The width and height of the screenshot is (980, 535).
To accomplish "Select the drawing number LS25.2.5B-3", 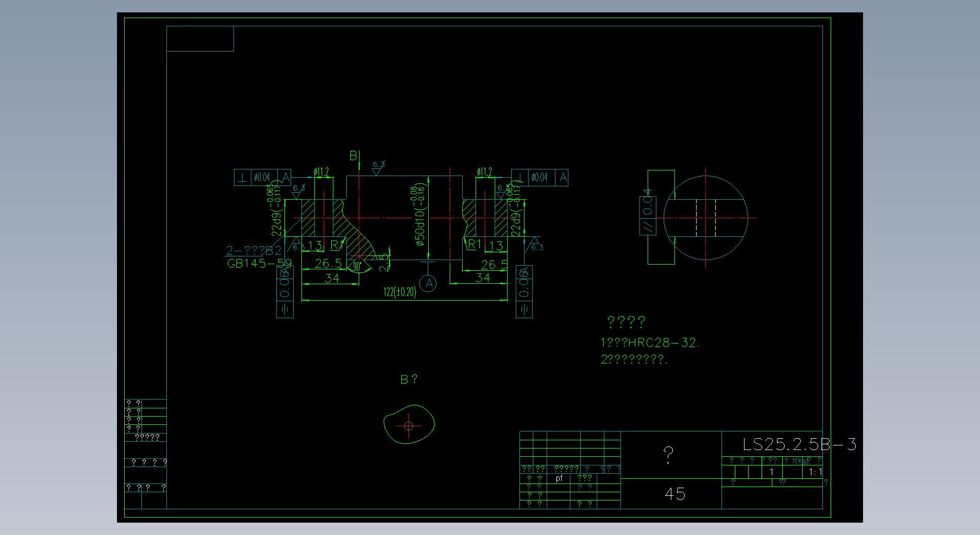I will click(x=799, y=444).
